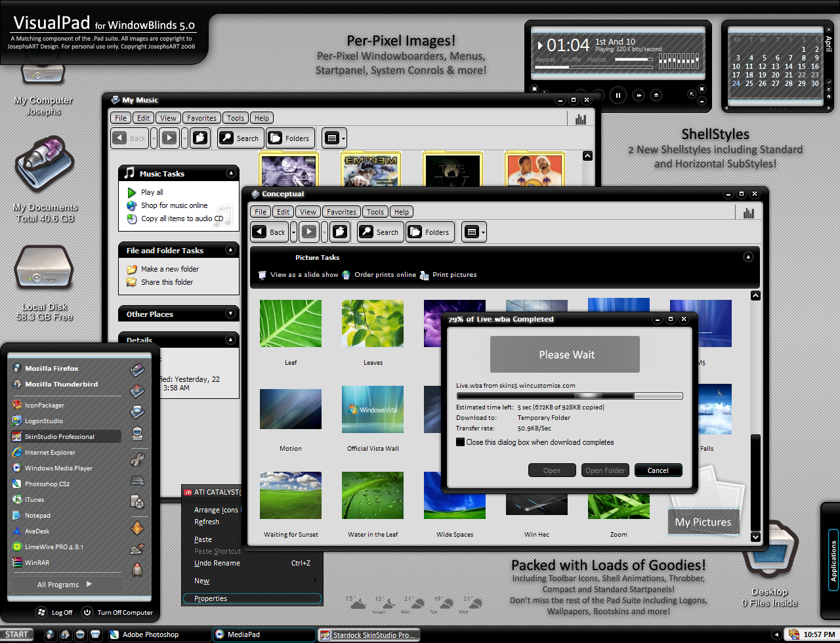840x643 pixels.
Task: Click the Back arrow in the Conceptual window
Action: tap(270, 232)
